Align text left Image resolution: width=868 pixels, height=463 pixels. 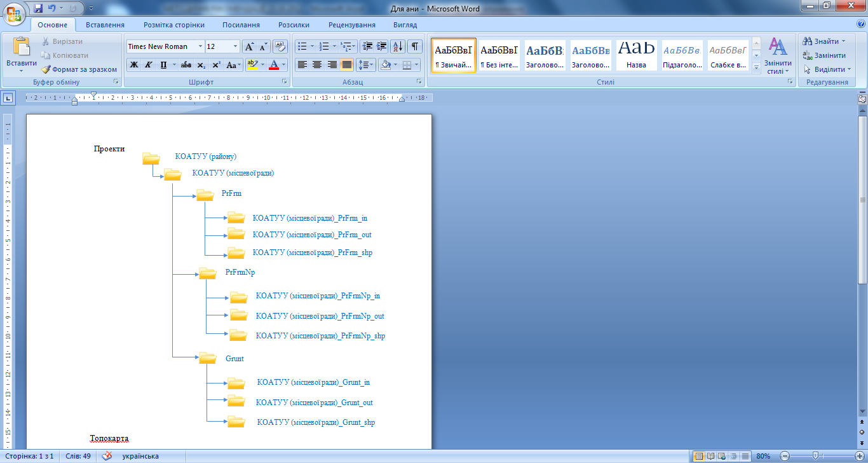[x=302, y=65]
